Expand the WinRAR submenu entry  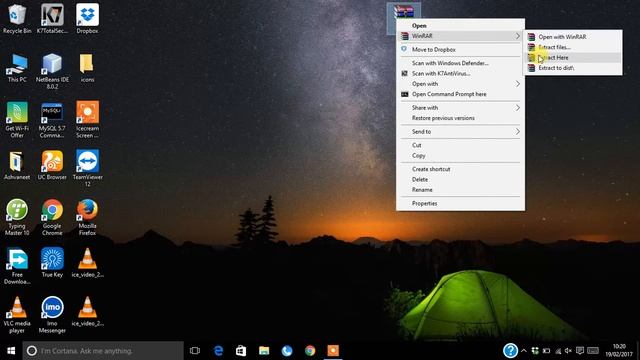point(460,36)
